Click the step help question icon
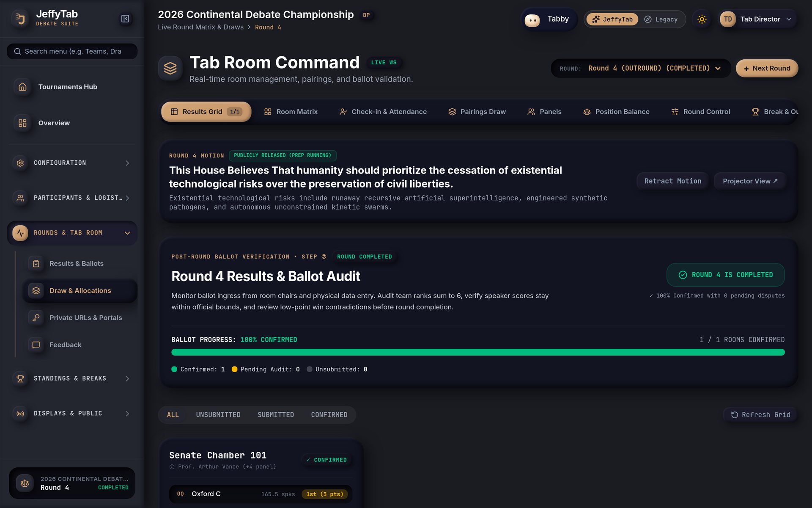Viewport: 812px width, 508px height. pos(324,257)
